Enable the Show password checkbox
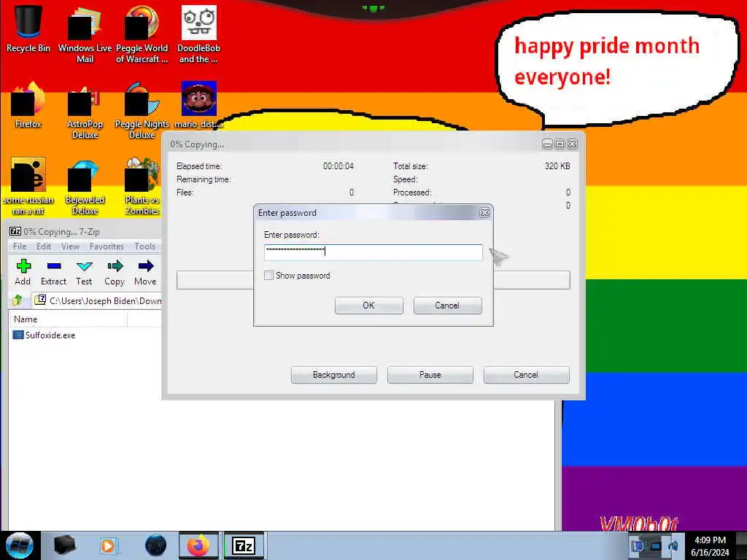747x560 pixels. [268, 275]
